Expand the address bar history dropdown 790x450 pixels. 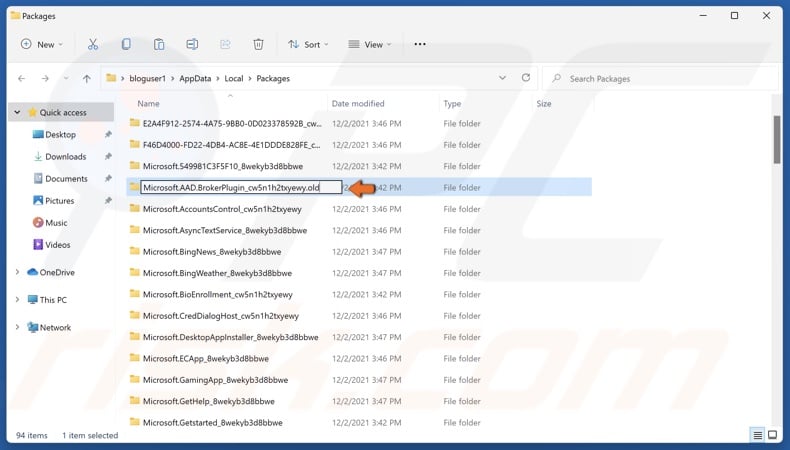(502, 78)
